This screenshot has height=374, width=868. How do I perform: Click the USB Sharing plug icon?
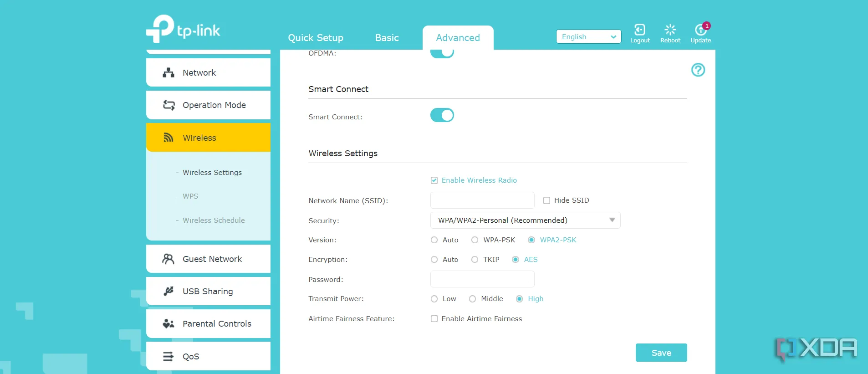(x=168, y=291)
